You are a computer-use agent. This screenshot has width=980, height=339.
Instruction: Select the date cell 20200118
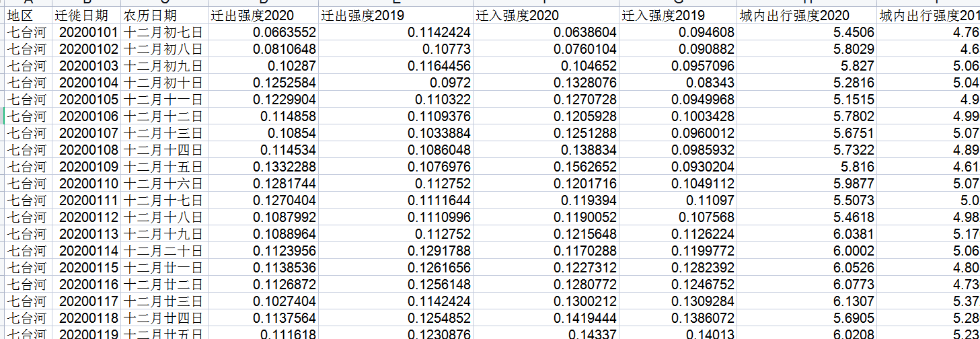86,318
